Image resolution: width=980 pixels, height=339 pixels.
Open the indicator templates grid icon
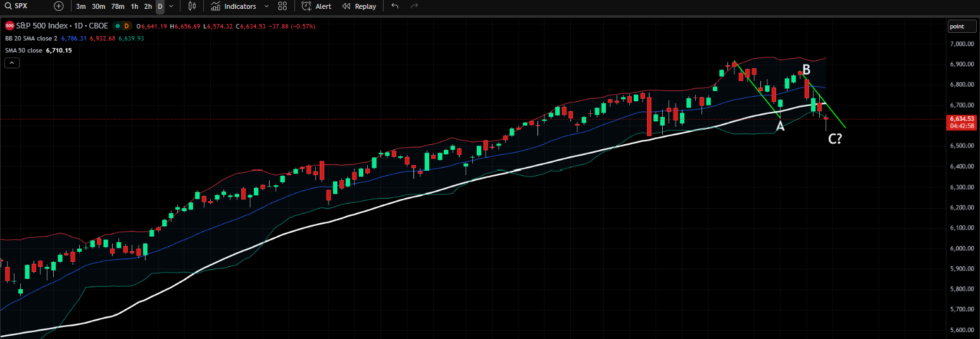[x=282, y=6]
